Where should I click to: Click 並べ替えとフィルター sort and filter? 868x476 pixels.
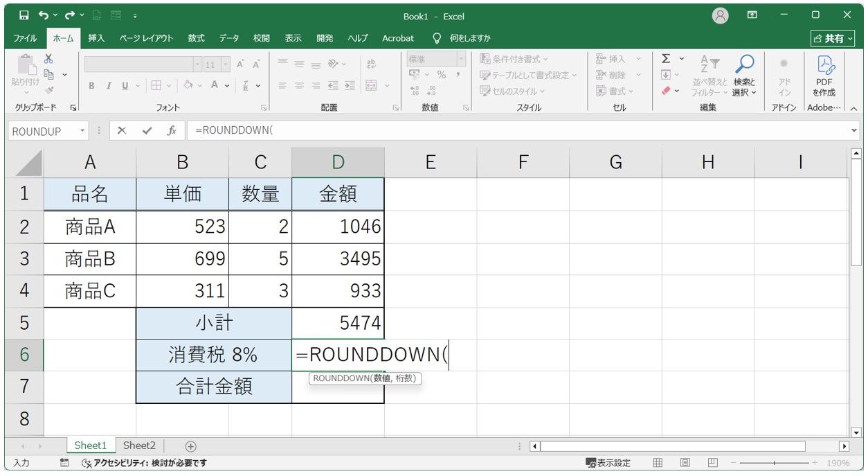(710, 76)
